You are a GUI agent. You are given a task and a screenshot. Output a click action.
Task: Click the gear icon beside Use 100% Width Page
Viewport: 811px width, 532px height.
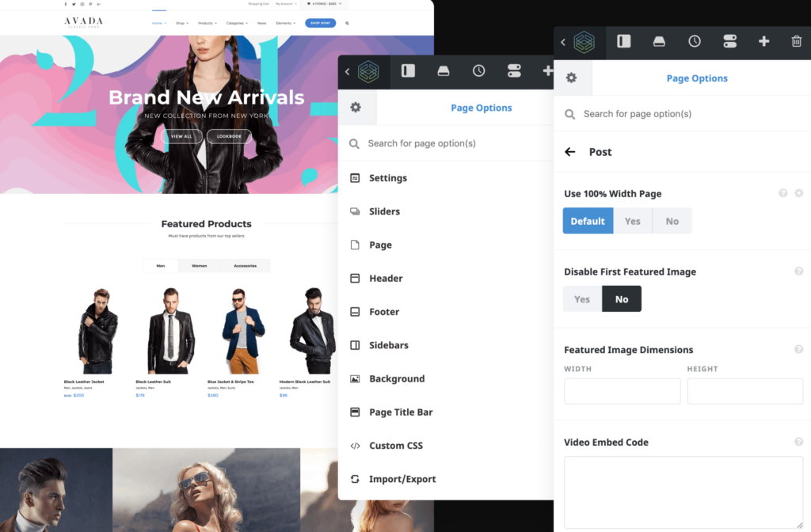(x=799, y=193)
